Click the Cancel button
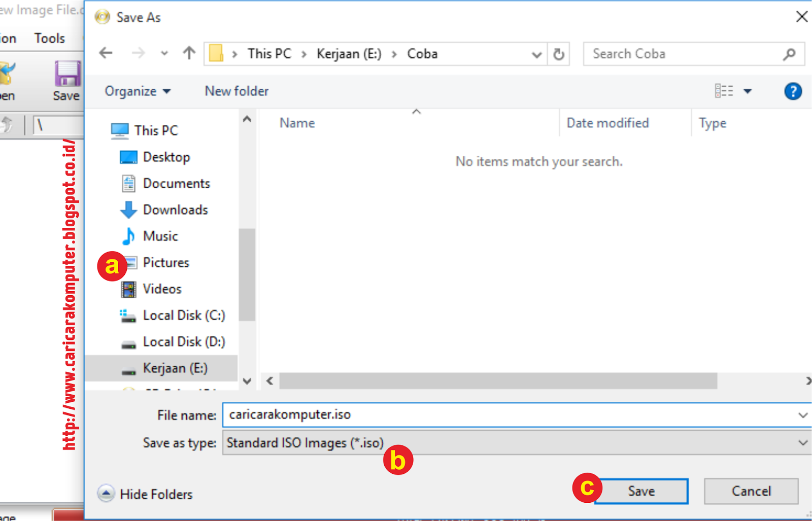This screenshot has height=521, width=812. click(751, 491)
